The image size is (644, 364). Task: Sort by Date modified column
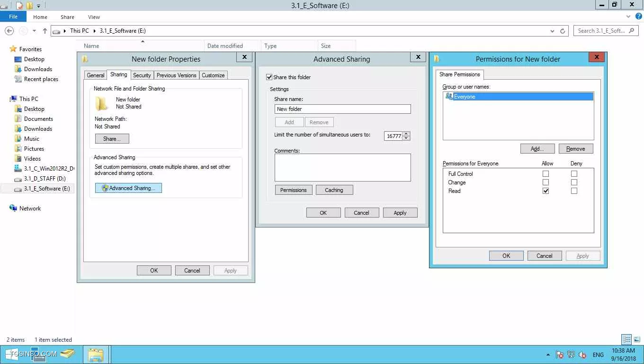click(x=233, y=46)
